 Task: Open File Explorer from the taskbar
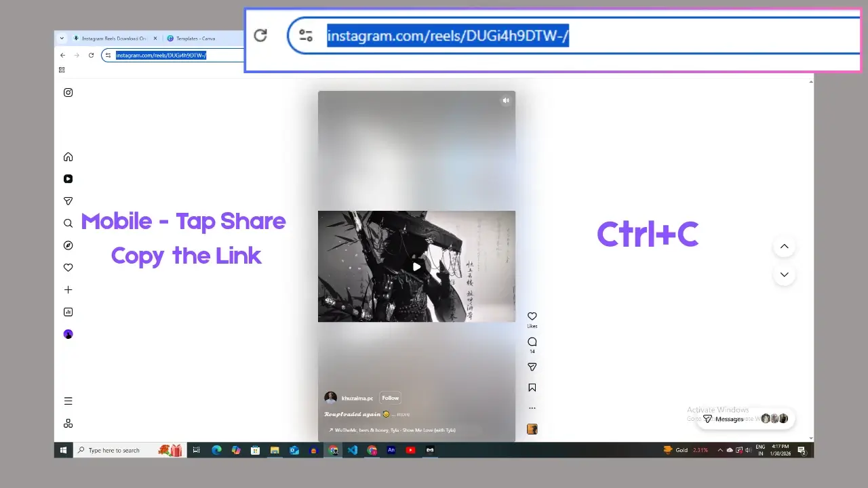pos(275,450)
